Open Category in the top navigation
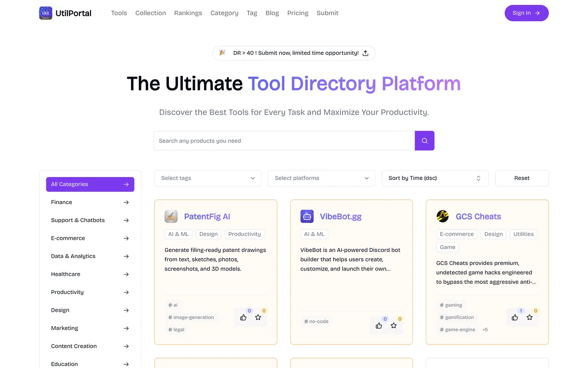 click(x=224, y=13)
